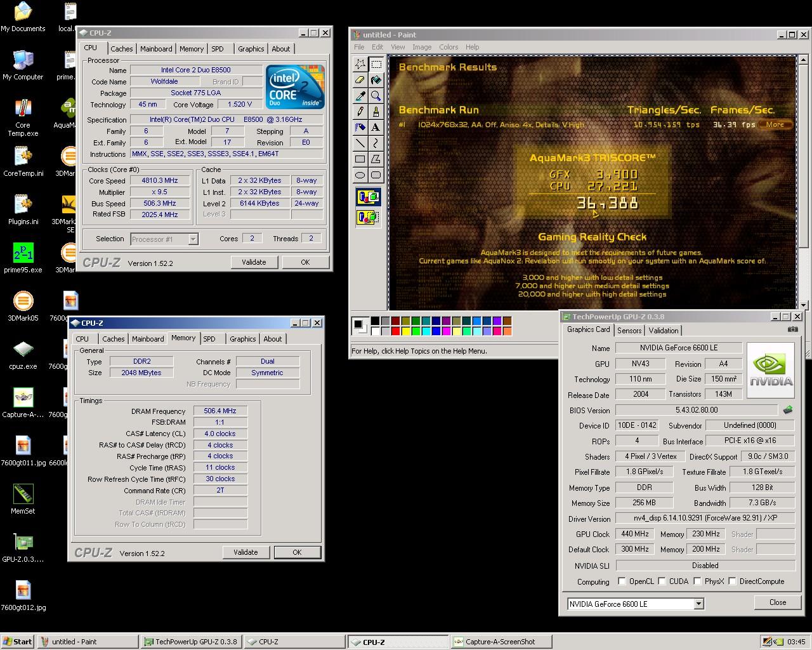The width and height of the screenshot is (812, 650).
Task: Select the Curve tool in Paint
Action: (x=376, y=143)
